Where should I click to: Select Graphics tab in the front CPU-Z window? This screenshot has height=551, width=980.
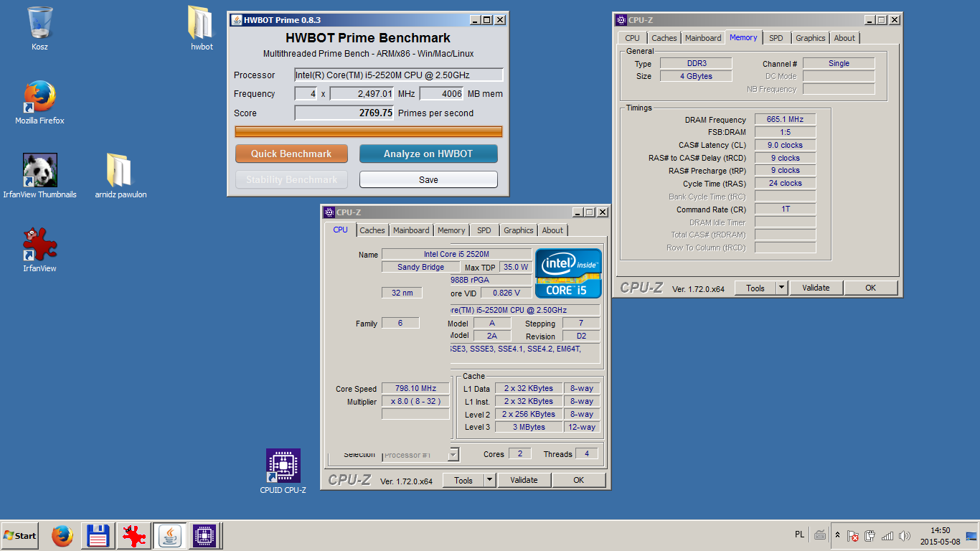pos(518,230)
